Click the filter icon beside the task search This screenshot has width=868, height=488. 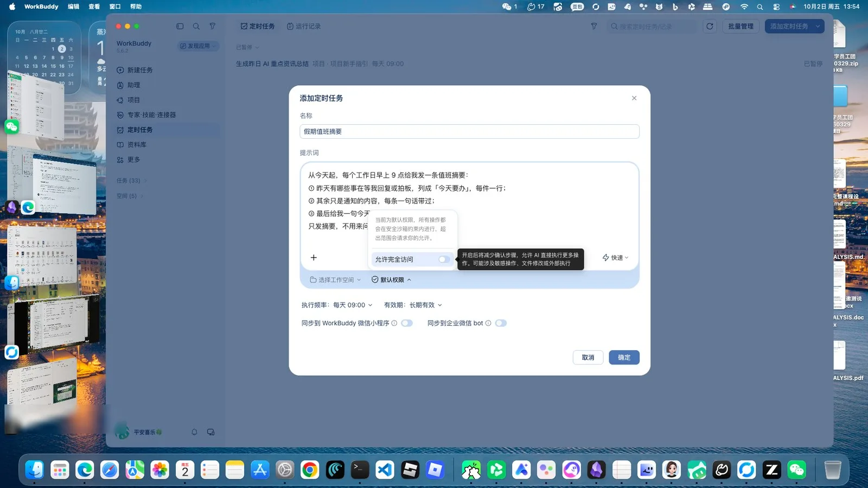click(594, 26)
